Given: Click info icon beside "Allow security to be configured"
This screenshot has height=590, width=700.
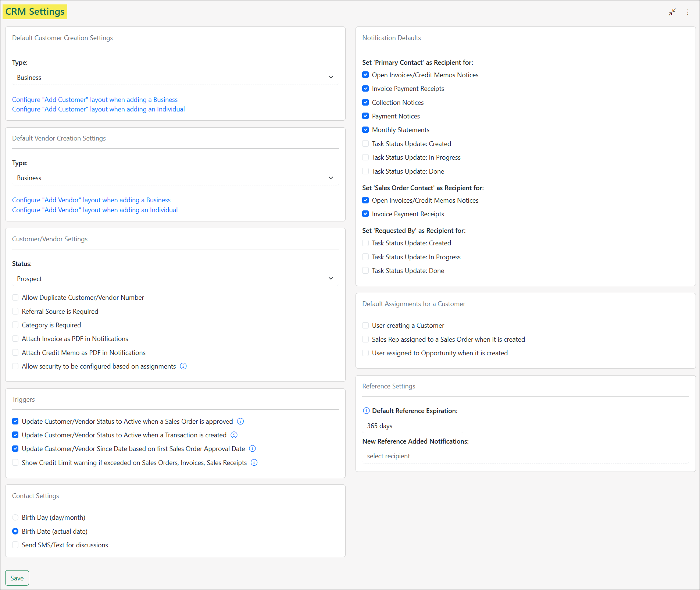Looking at the screenshot, I should [183, 366].
